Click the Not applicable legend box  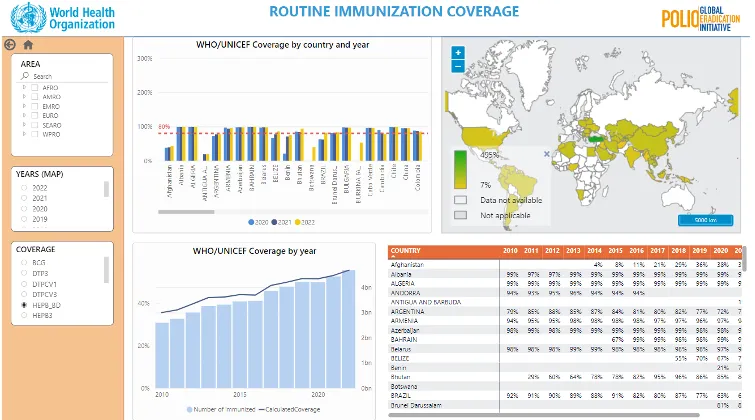coord(460,215)
